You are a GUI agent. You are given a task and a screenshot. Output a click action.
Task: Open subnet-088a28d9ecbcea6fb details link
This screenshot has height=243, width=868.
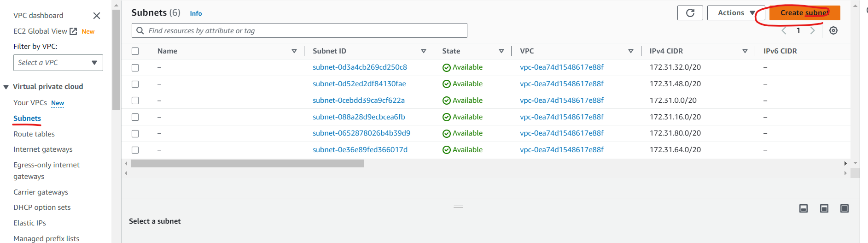pos(359,117)
